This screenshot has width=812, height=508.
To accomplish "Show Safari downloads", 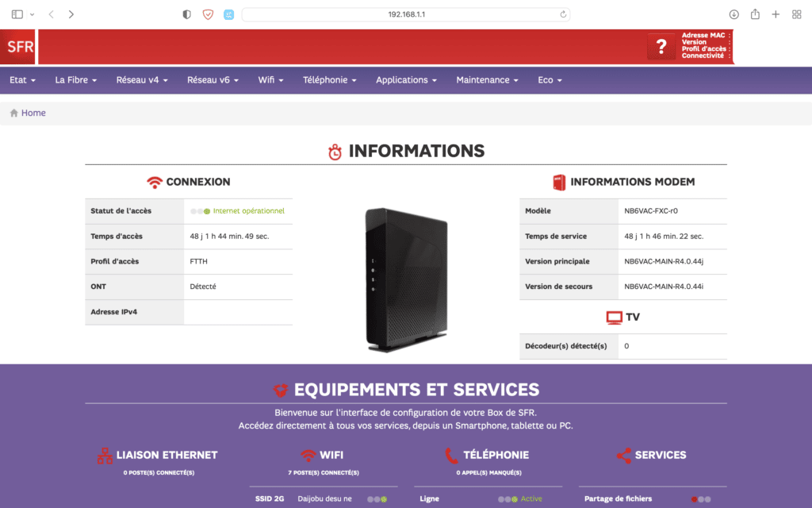I will (x=733, y=14).
